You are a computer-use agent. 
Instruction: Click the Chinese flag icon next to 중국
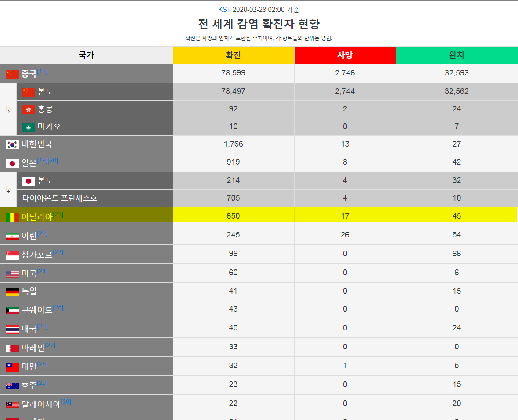coord(12,73)
